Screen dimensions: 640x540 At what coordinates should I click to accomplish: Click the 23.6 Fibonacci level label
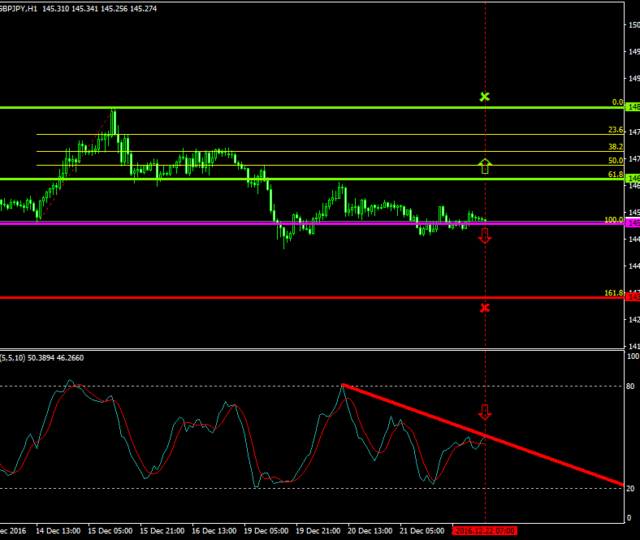(x=615, y=130)
